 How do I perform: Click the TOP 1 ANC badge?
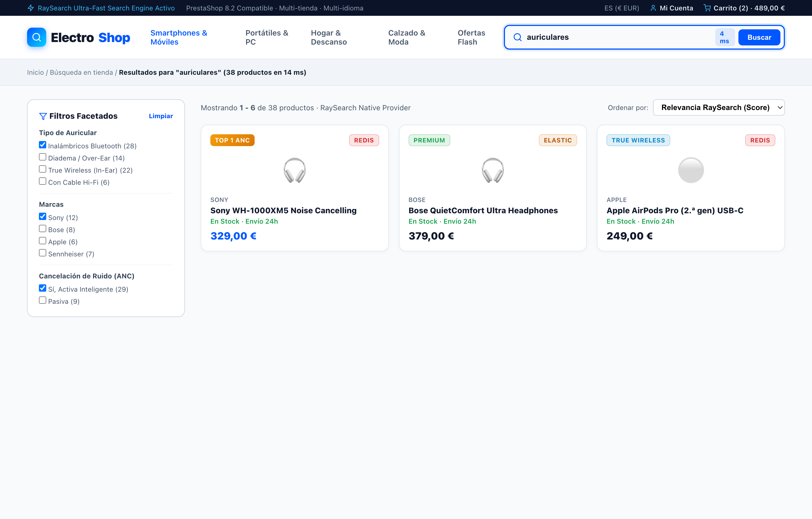point(232,140)
